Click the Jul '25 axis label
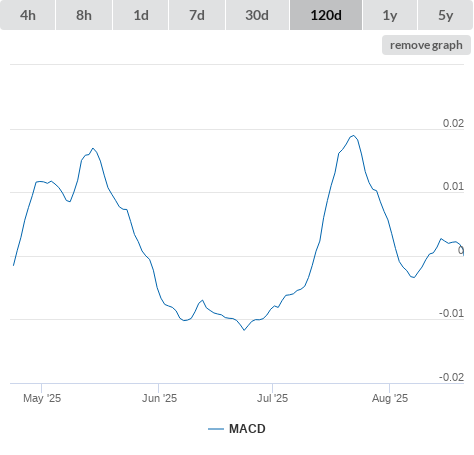Viewport: 474px width, 455px height. pyautogui.click(x=272, y=398)
